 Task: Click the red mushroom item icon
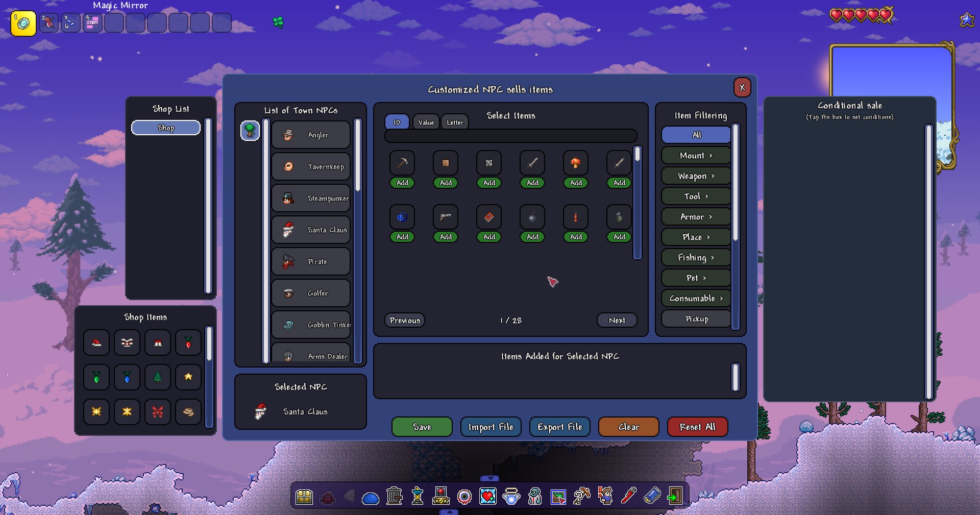coord(576,163)
